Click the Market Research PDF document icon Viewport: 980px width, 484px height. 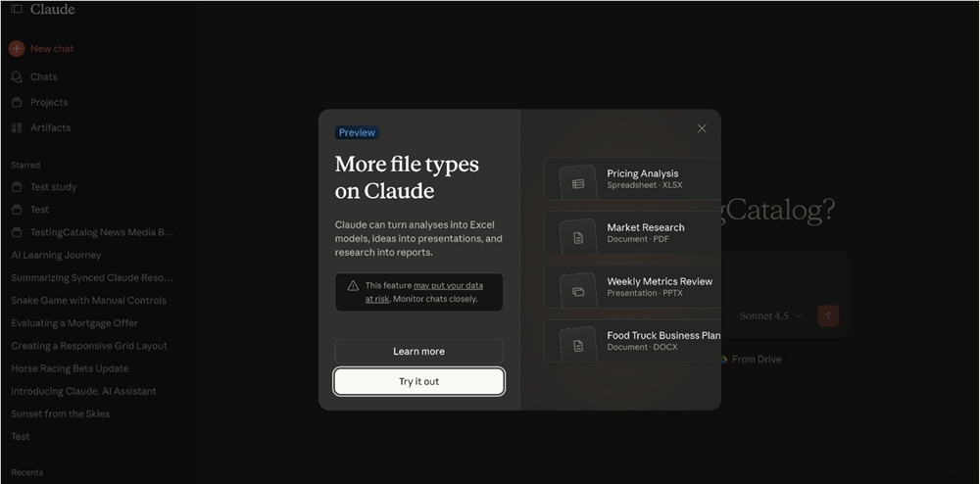(578, 237)
